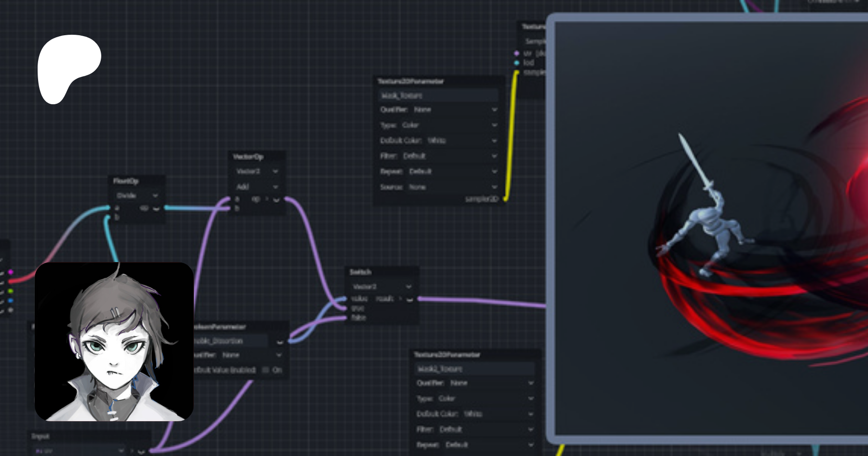The width and height of the screenshot is (868, 456).
Task: Click the white Patreon logo
Action: point(69,69)
